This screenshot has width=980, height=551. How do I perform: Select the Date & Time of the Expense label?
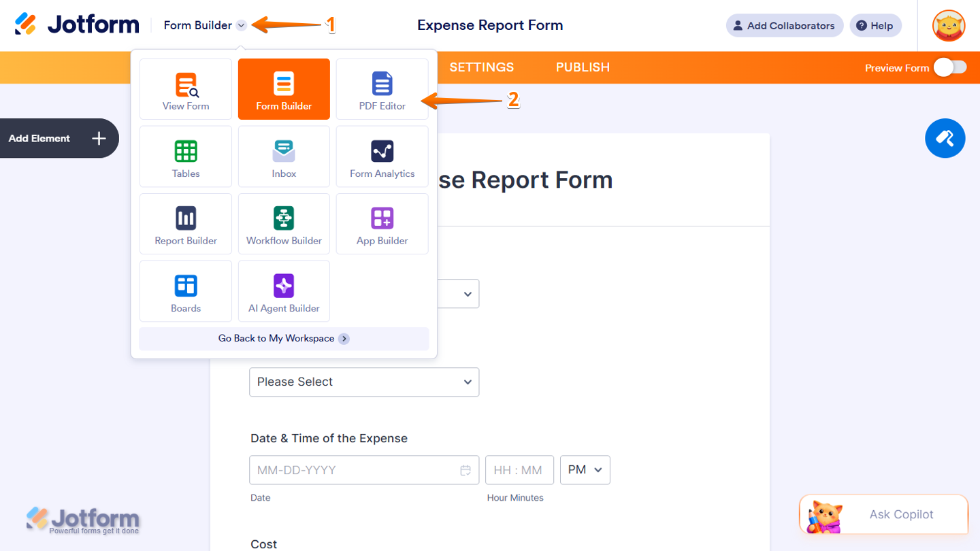click(x=329, y=439)
